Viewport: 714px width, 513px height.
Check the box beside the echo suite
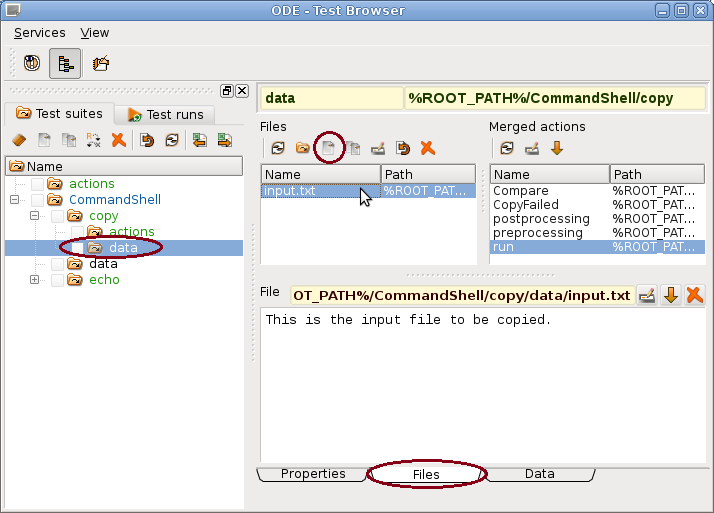pos(58,280)
